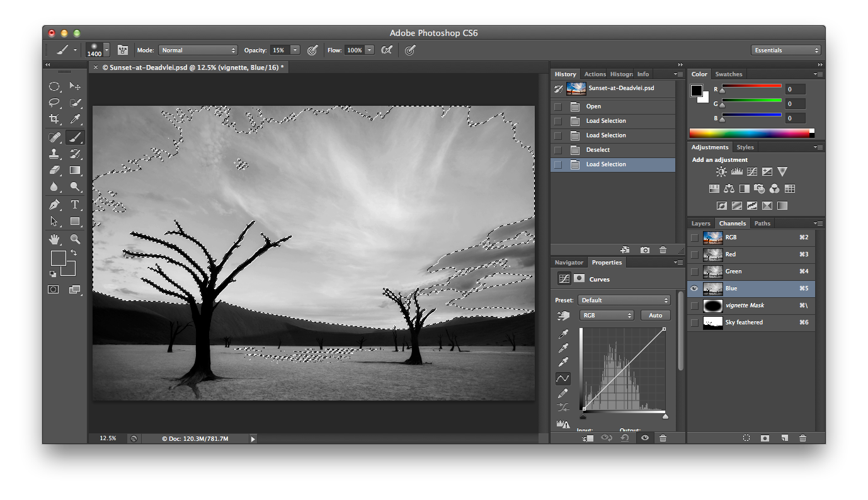Enable pressure control for opacity
This screenshot has height=500, width=868.
click(312, 50)
